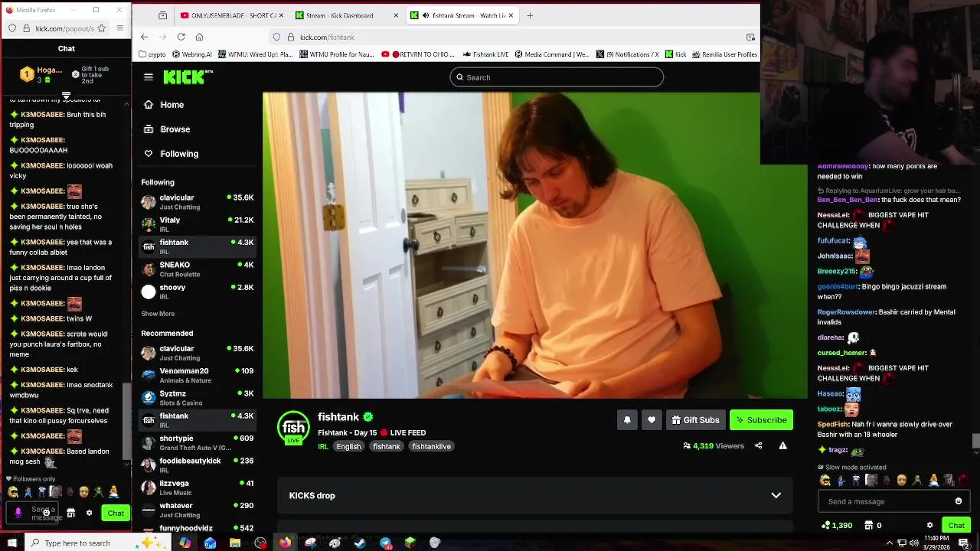Click the KICK logo
980x551 pixels.
[188, 77]
